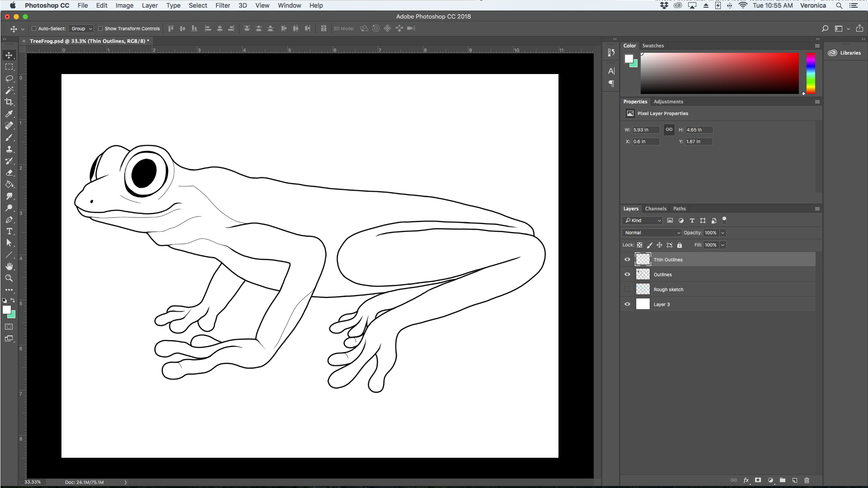Select the Smudge tool

click(9, 196)
